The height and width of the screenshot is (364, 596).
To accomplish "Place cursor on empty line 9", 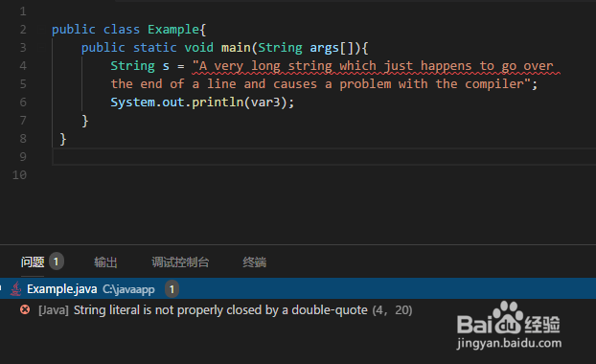I will click(x=324, y=157).
